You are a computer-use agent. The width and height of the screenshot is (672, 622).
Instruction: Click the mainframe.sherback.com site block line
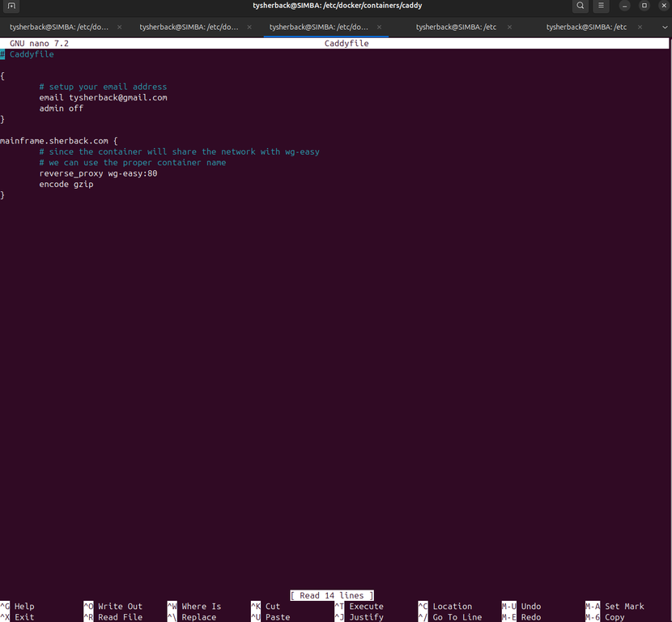pyautogui.click(x=59, y=141)
